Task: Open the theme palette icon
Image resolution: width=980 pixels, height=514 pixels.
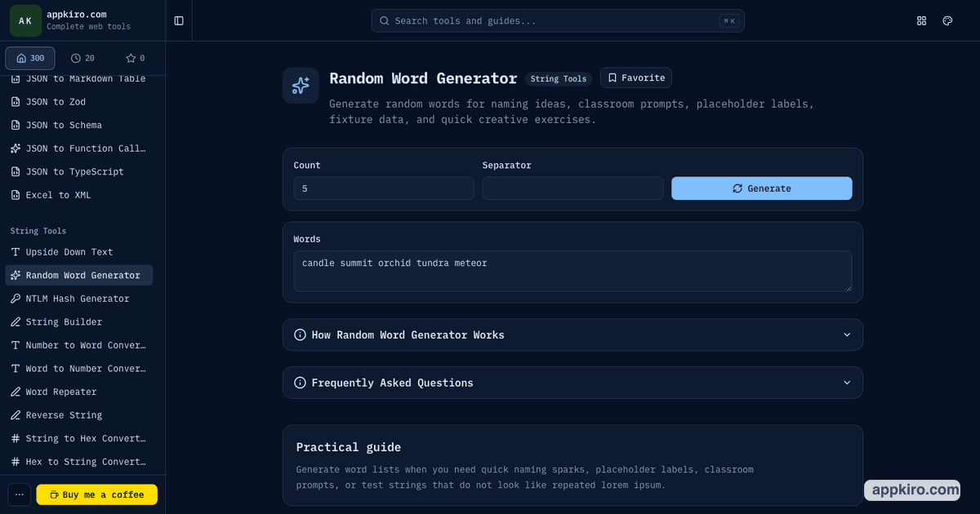Action: [x=947, y=20]
